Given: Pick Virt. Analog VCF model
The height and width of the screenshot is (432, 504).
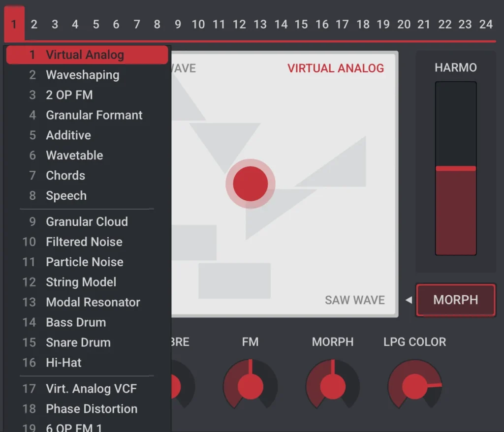Looking at the screenshot, I should 87,389.
